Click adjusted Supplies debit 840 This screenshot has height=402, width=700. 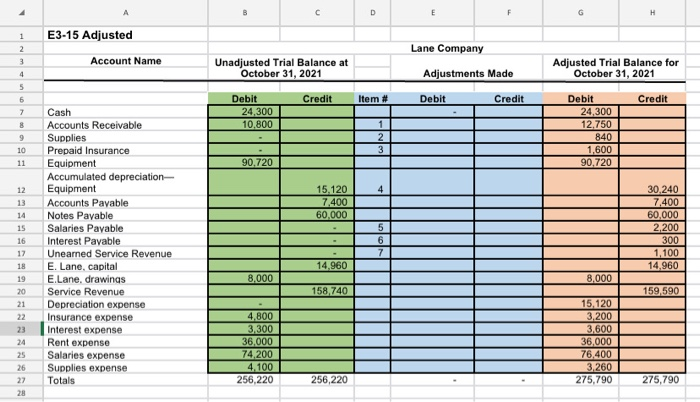[x=581, y=137]
